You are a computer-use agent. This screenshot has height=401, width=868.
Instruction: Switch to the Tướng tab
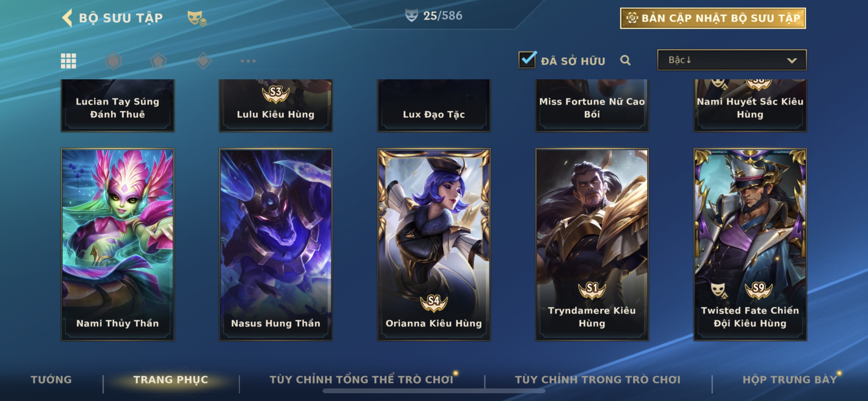[x=51, y=379]
